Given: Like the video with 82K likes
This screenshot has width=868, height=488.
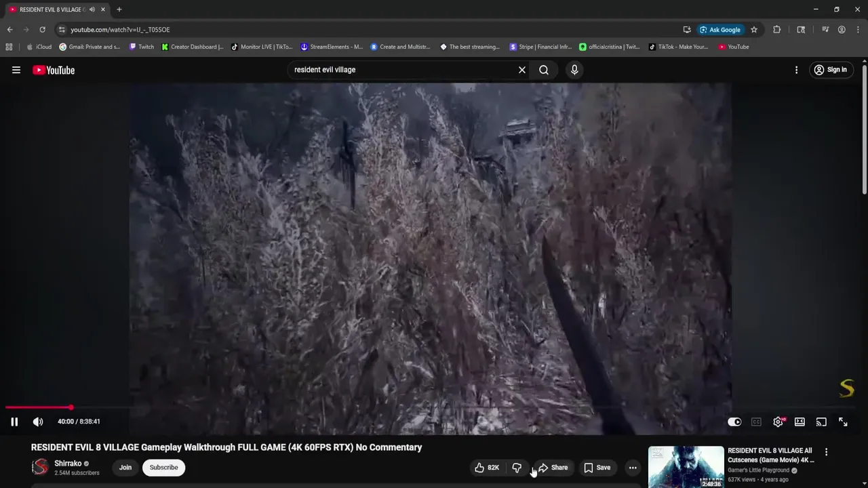Looking at the screenshot, I should pyautogui.click(x=488, y=468).
